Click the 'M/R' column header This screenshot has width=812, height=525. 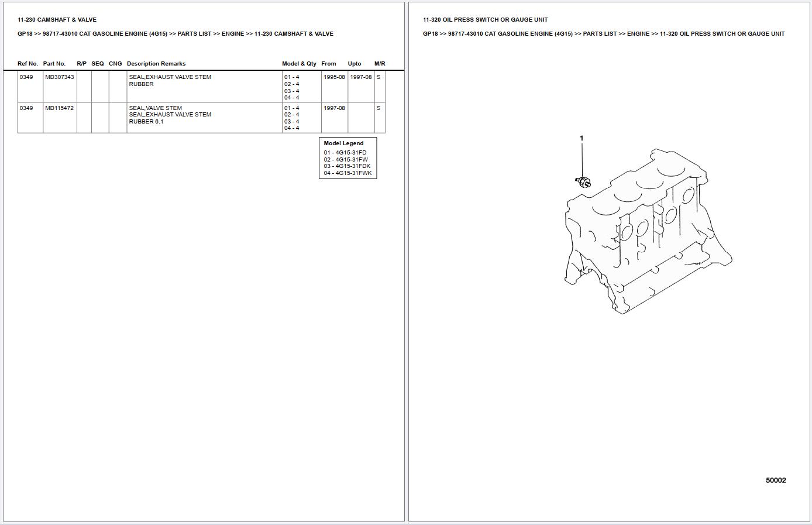coord(380,64)
